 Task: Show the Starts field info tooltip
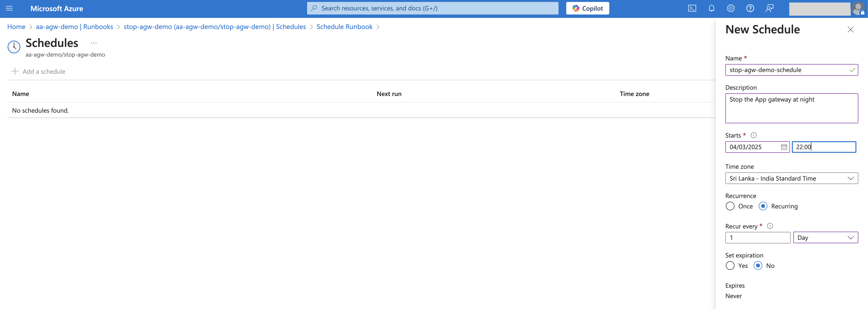click(x=754, y=135)
